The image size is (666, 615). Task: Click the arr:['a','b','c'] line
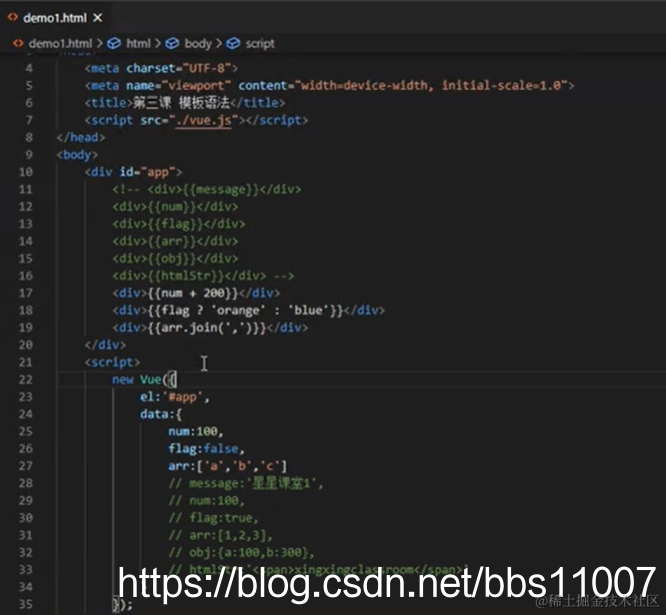228,466
